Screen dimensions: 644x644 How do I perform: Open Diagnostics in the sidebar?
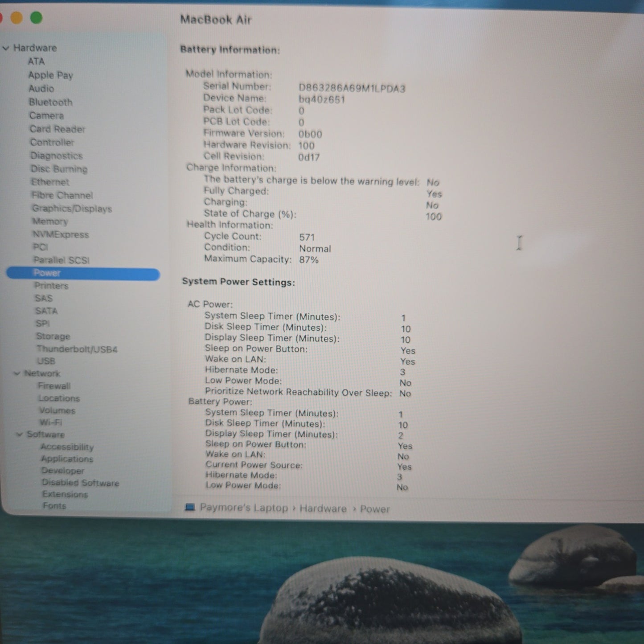(56, 156)
